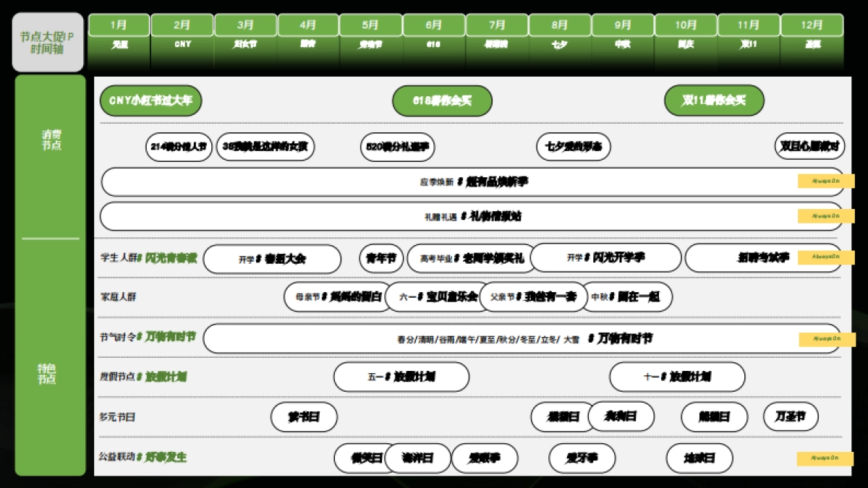The height and width of the screenshot is (488, 868).
Task: Click the 家庭人群 row label
Action: coord(118,296)
